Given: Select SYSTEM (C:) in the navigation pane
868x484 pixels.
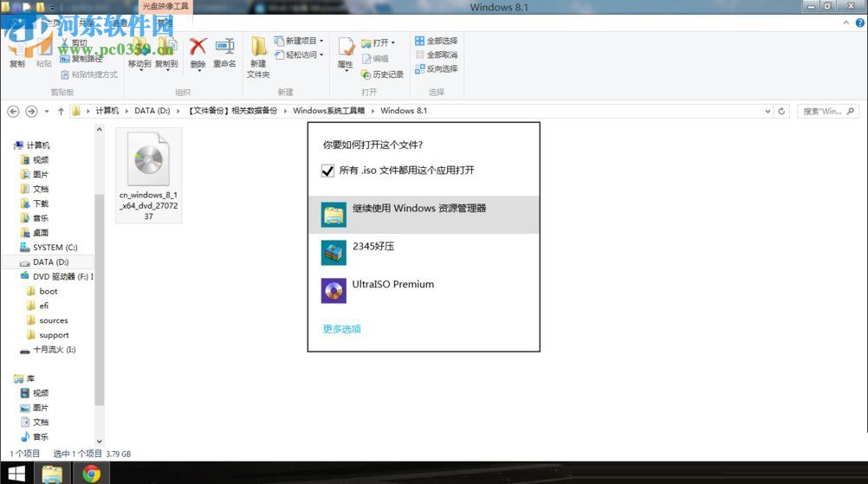Looking at the screenshot, I should click(55, 248).
